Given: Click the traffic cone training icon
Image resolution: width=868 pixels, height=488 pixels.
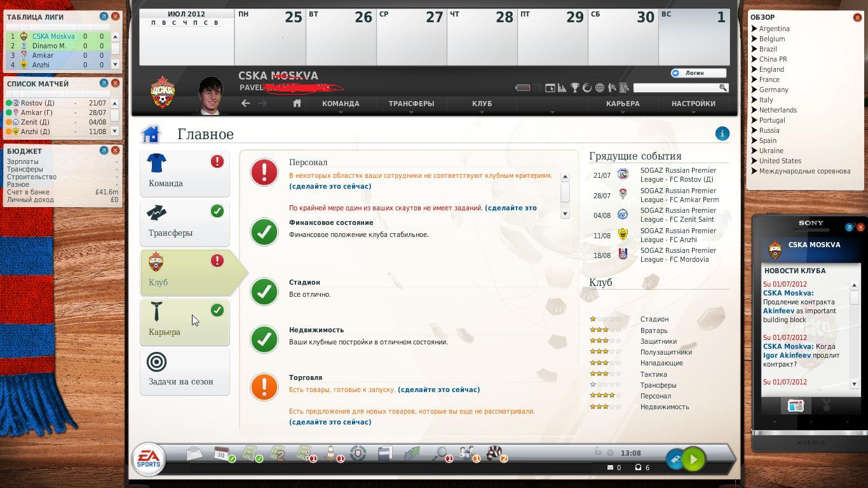Looking at the screenshot, I should [331, 453].
